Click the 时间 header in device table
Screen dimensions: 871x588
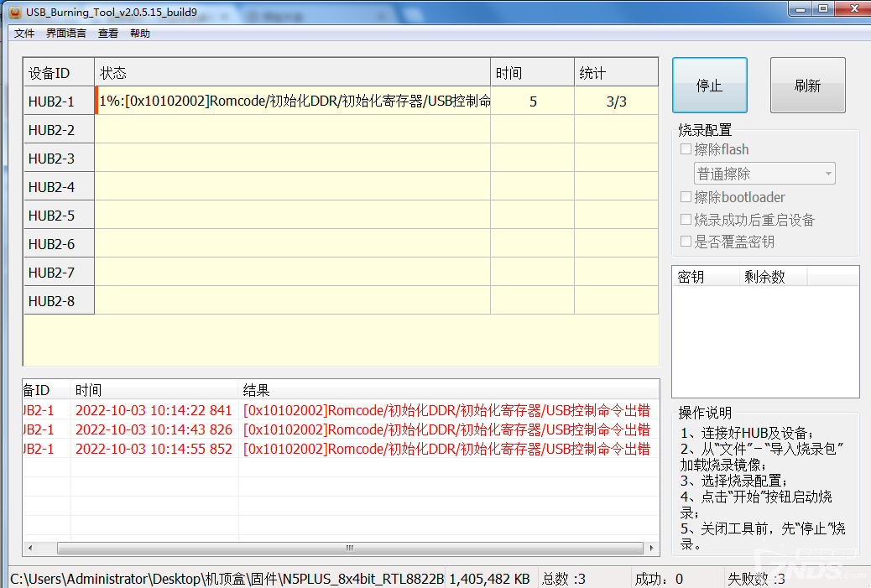point(532,73)
